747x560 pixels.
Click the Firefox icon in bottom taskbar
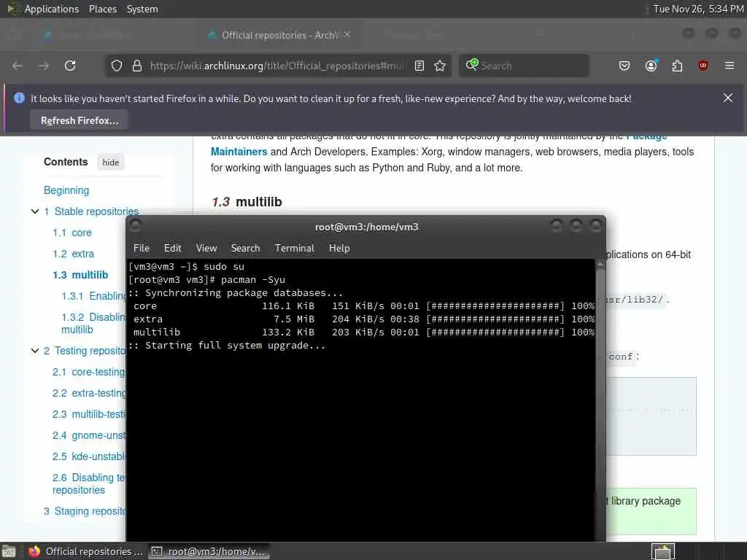pos(34,551)
